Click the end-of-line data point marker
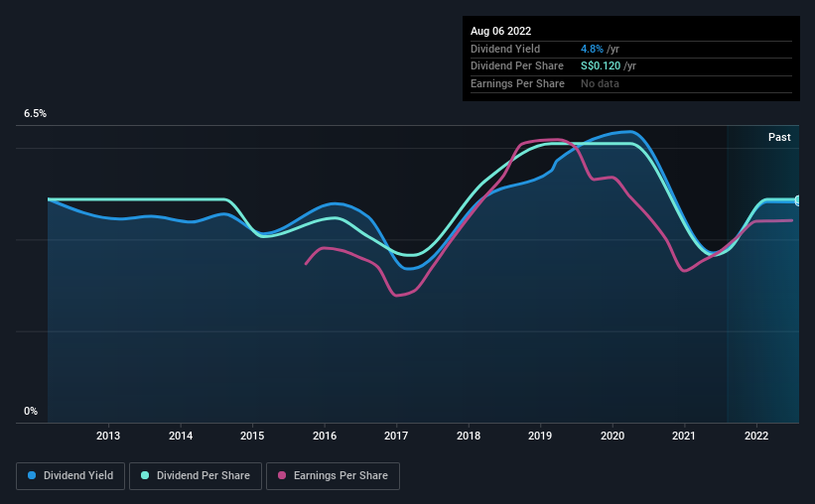Screen dimensions: 815x504 pyautogui.click(x=798, y=200)
